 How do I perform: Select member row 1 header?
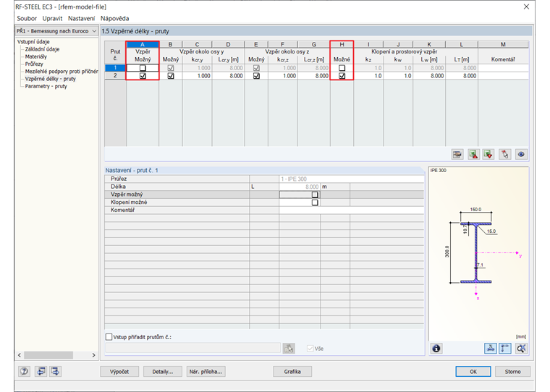pyautogui.click(x=115, y=68)
